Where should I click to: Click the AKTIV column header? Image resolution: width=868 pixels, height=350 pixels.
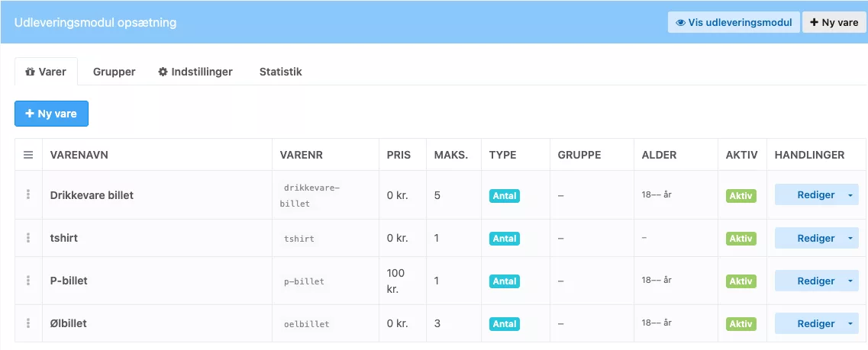coord(742,155)
